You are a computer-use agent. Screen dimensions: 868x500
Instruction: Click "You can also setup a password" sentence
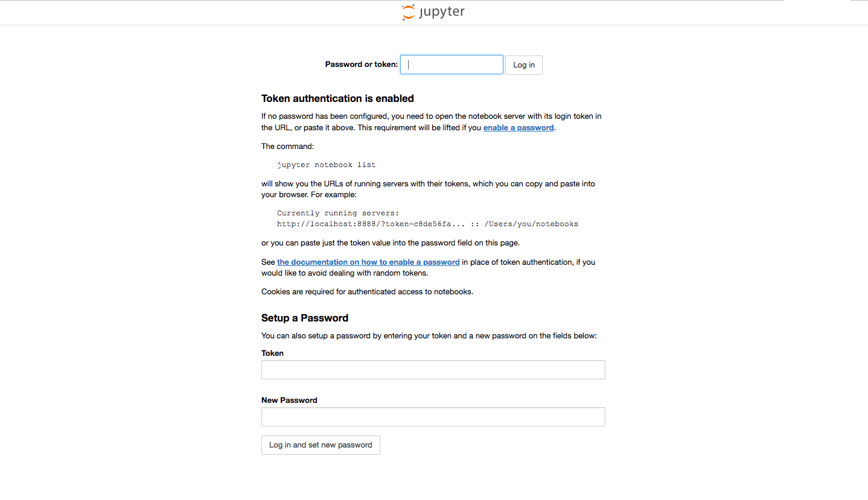click(429, 336)
